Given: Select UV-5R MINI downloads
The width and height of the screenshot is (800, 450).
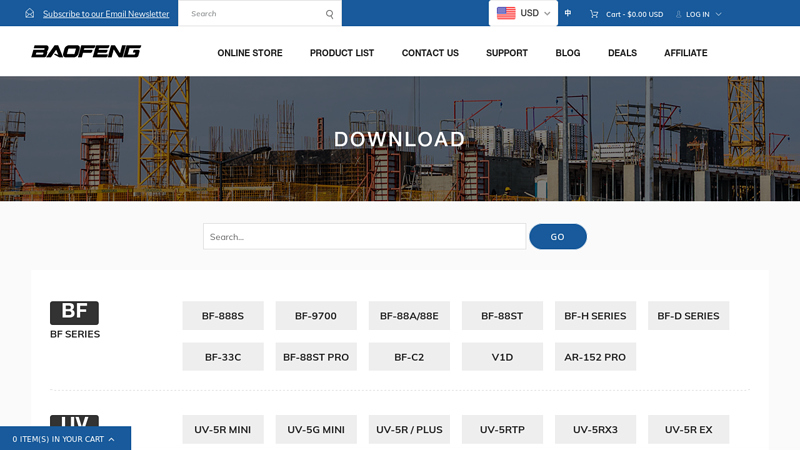Looking at the screenshot, I should pyautogui.click(x=223, y=430).
